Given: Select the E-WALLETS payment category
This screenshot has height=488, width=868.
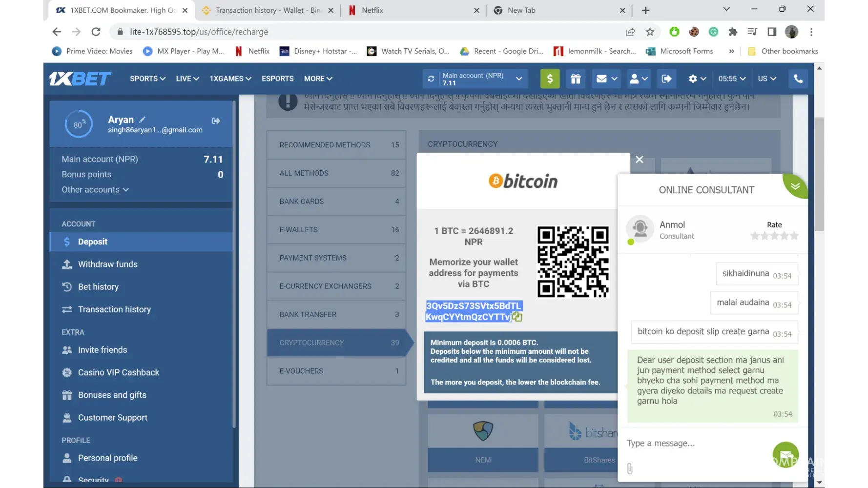Looking at the screenshot, I should 336,230.
